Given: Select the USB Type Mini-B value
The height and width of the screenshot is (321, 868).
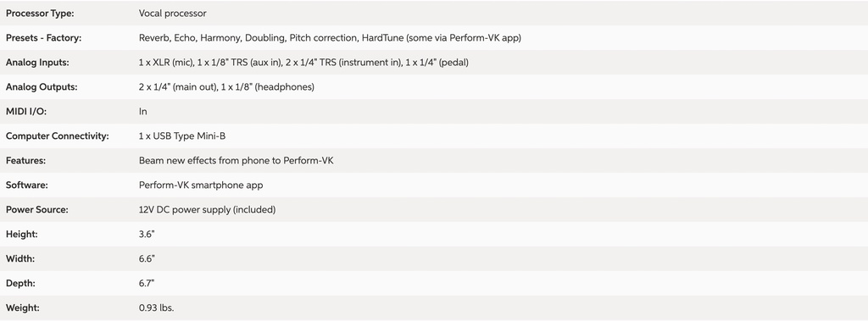Looking at the screenshot, I should coord(182,136).
